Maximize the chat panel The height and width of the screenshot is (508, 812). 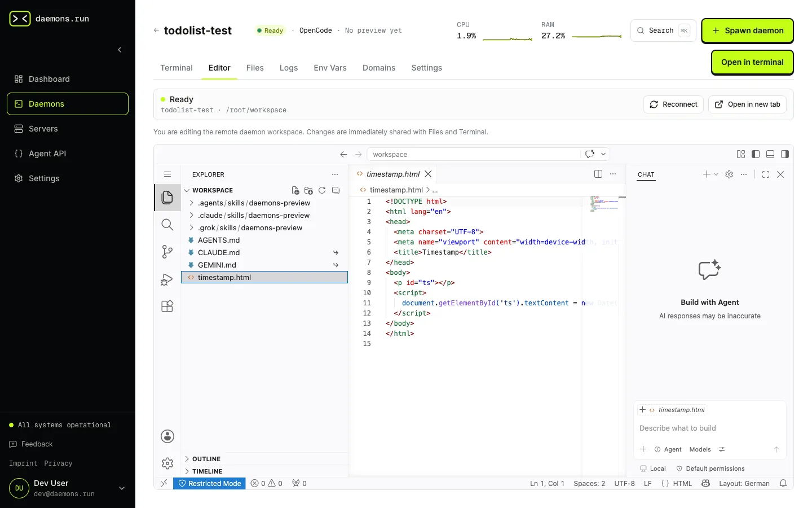point(766,174)
